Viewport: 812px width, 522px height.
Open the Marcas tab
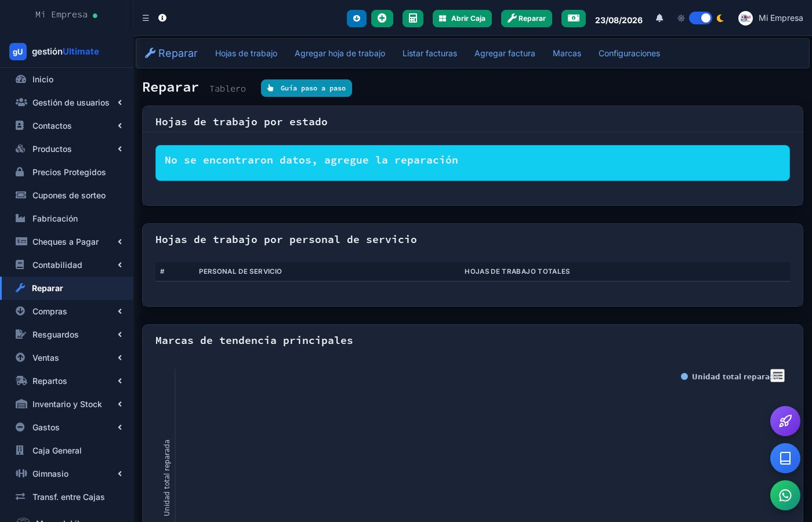[x=567, y=53]
